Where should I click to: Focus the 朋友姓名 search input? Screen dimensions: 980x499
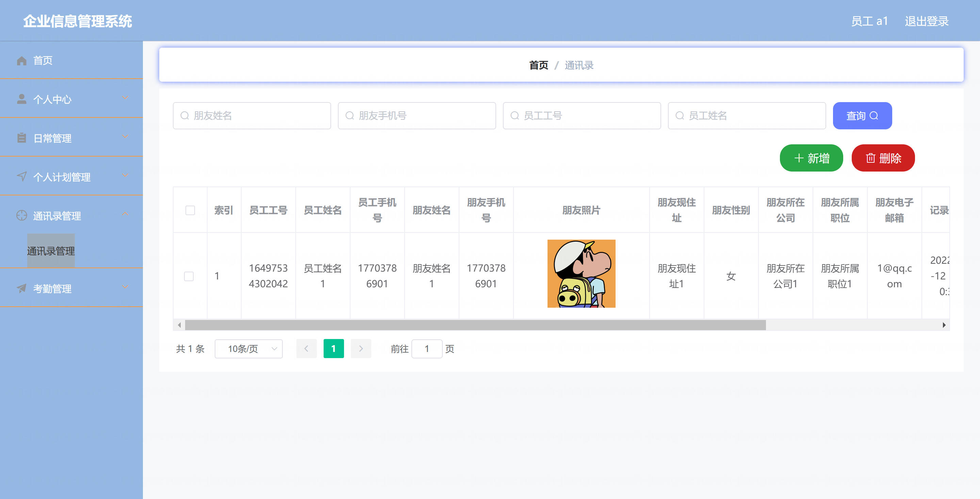[251, 115]
